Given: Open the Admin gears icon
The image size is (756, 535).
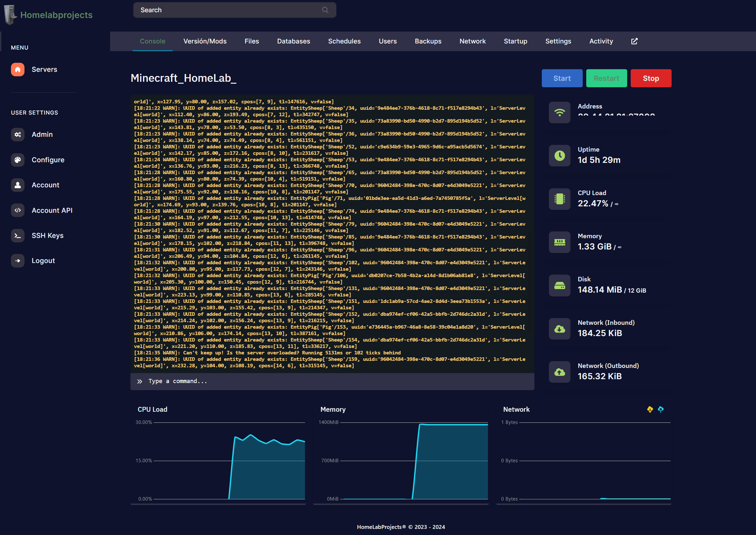Looking at the screenshot, I should pos(17,135).
